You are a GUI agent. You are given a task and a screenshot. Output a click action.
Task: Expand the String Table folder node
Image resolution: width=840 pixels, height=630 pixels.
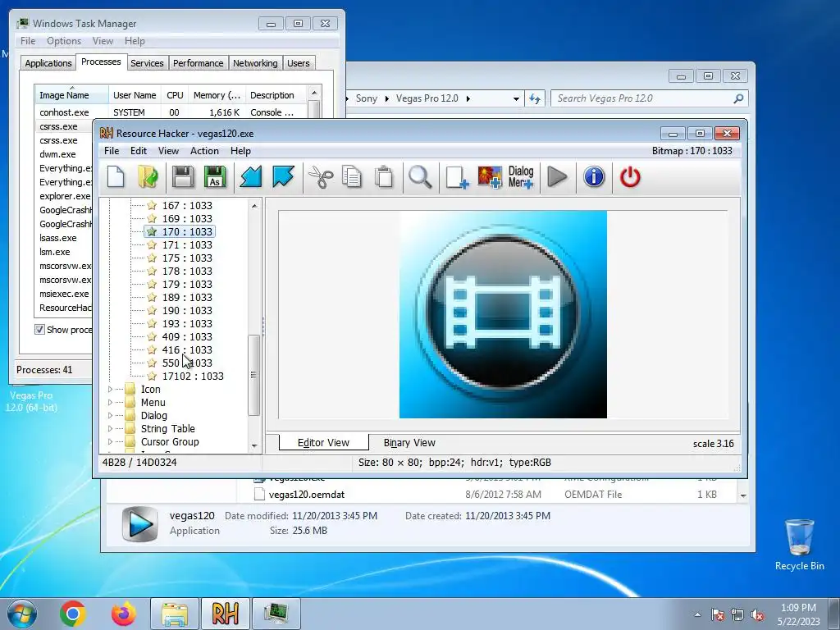111,428
